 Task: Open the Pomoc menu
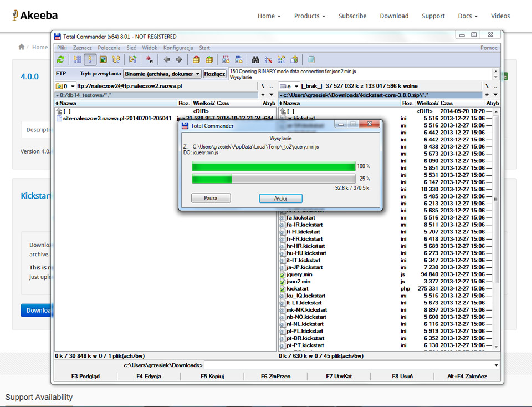(x=489, y=48)
